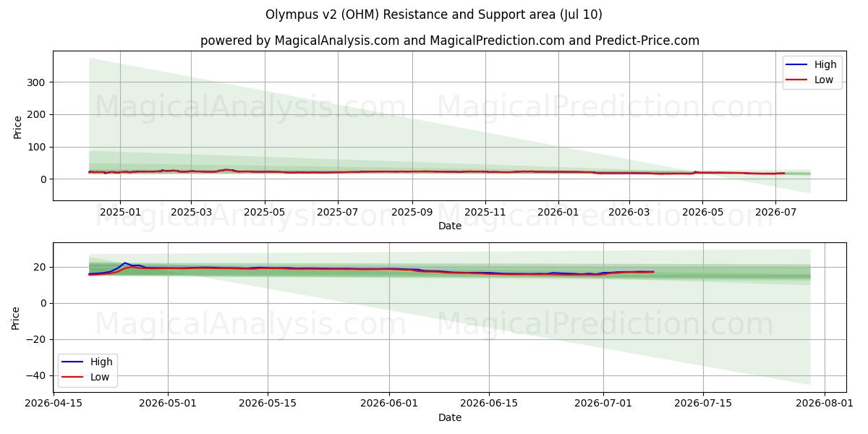Click the bottom chart x-axis label '2026-07-01'
868x434 pixels.
(603, 405)
